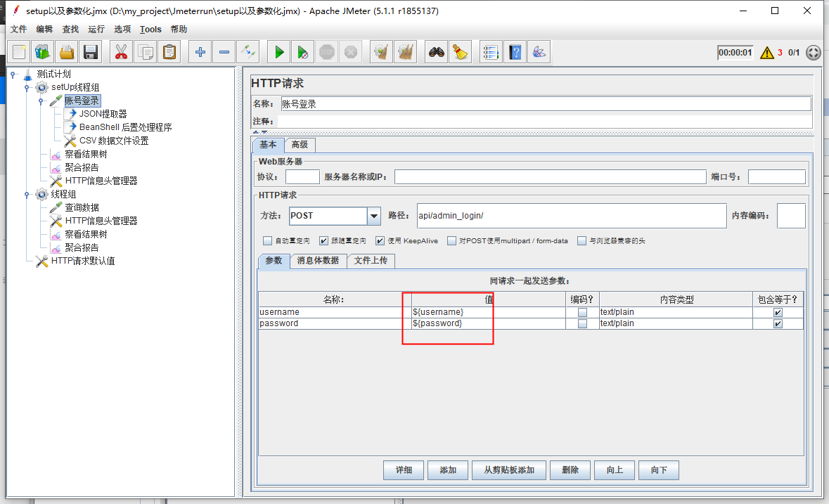Click the 删除 button

tap(570, 470)
